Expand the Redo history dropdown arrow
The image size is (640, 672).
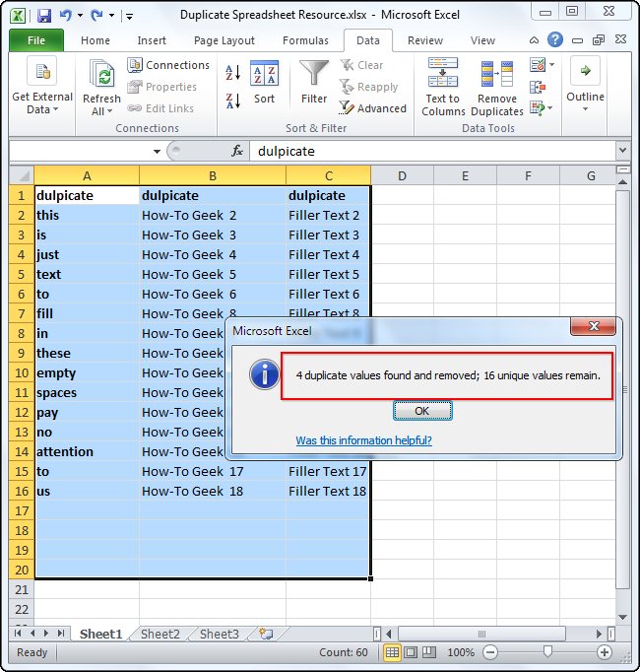(112, 16)
